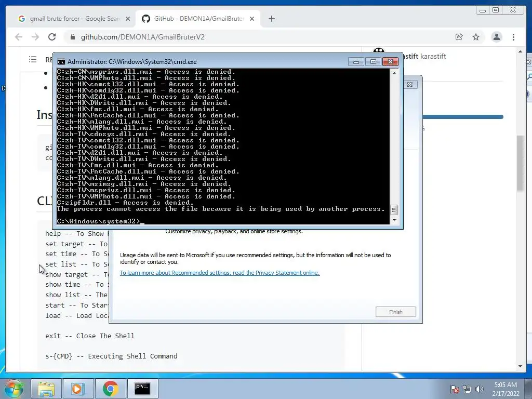Open the Chrome profile avatar menu
Image resolution: width=532 pixels, height=399 pixels.
[496, 37]
